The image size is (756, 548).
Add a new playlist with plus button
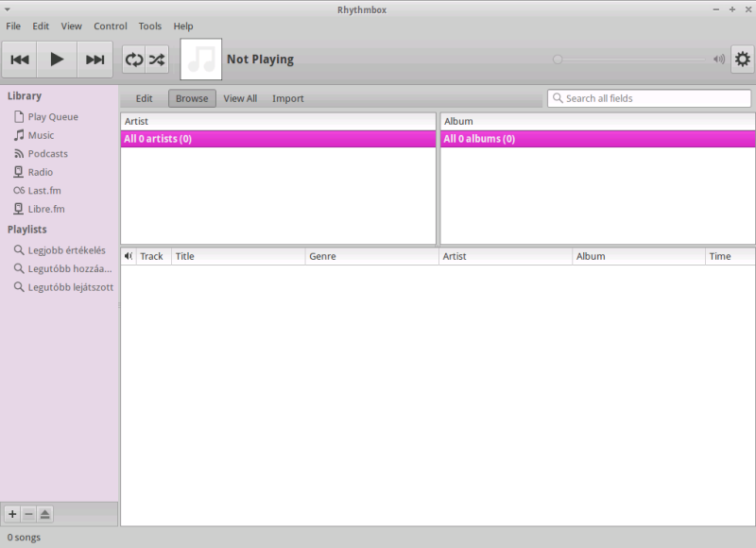pyautogui.click(x=12, y=514)
